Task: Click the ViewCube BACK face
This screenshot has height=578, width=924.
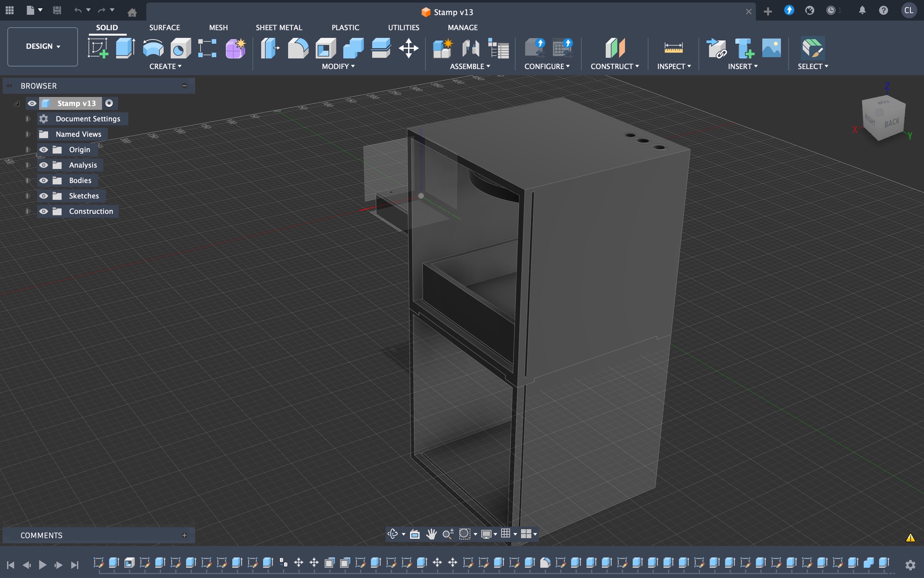Action: [892, 123]
